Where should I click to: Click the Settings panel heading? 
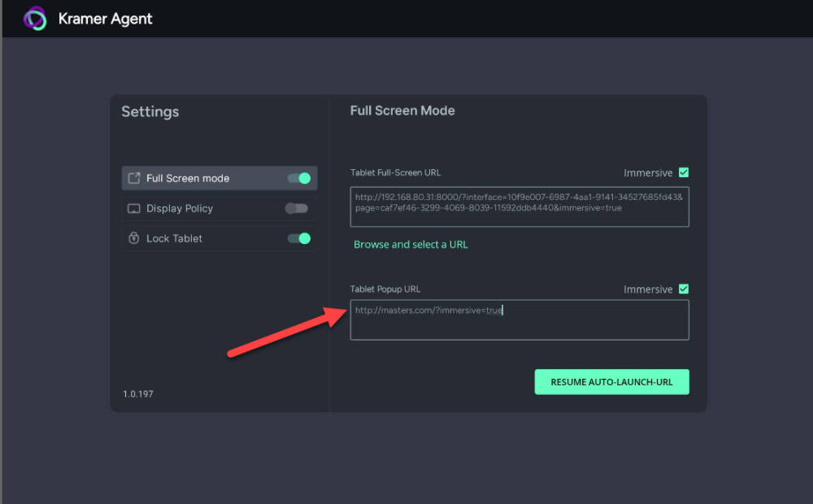150,112
